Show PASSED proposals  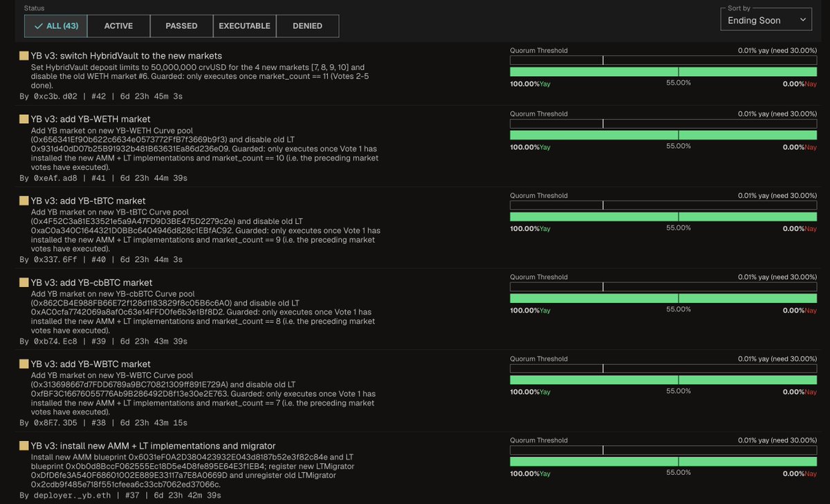181,26
